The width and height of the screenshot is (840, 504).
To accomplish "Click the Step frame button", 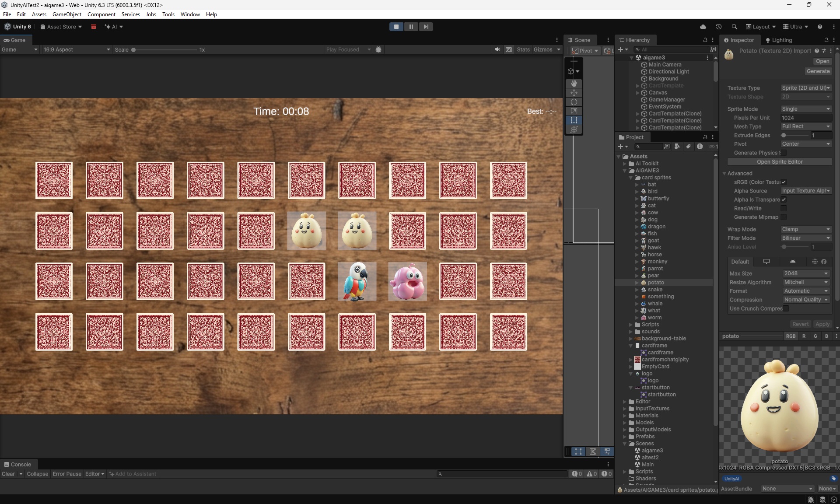I will click(425, 27).
